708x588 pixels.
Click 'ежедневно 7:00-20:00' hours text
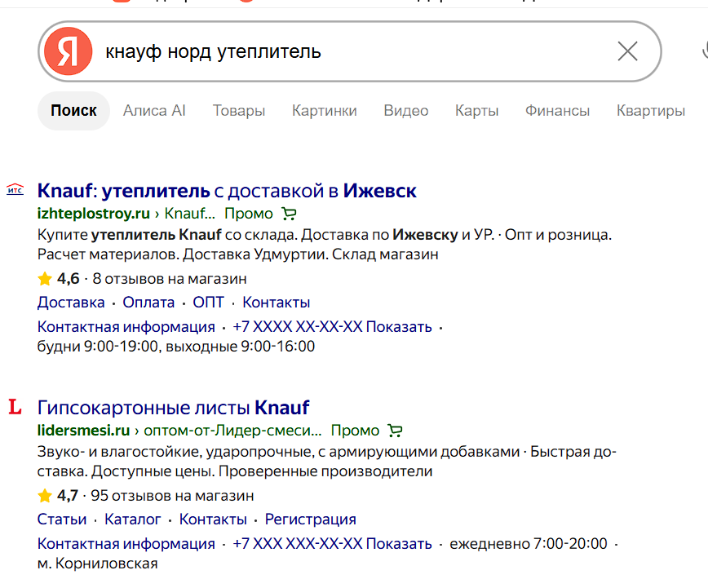pos(529,543)
